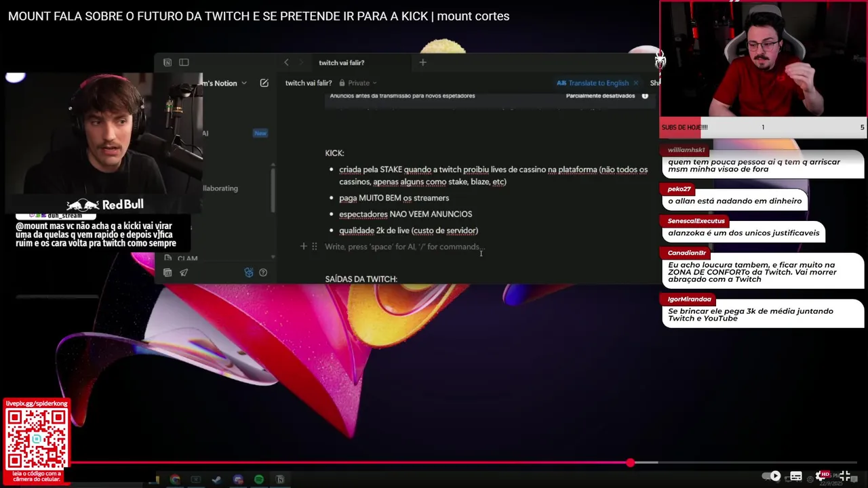
Task: Click the 'paga MUITO BEM os streamers' bullet
Action: point(394,198)
